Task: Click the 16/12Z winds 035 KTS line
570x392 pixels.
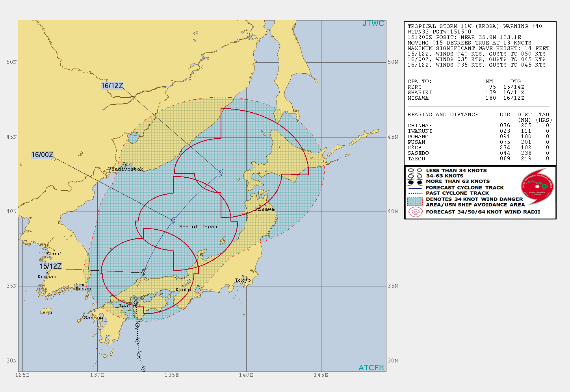Action: coord(477,65)
